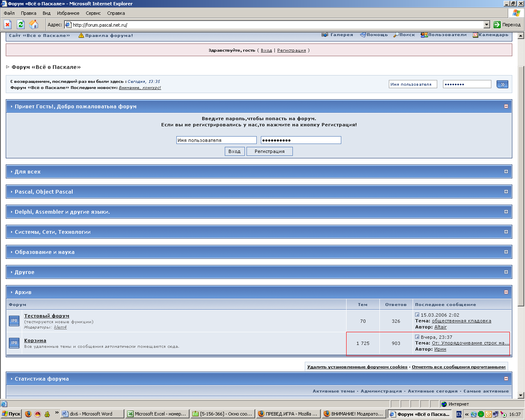
Task: Click the last-post icon before Вчера, 23:37
Action: click(x=417, y=337)
